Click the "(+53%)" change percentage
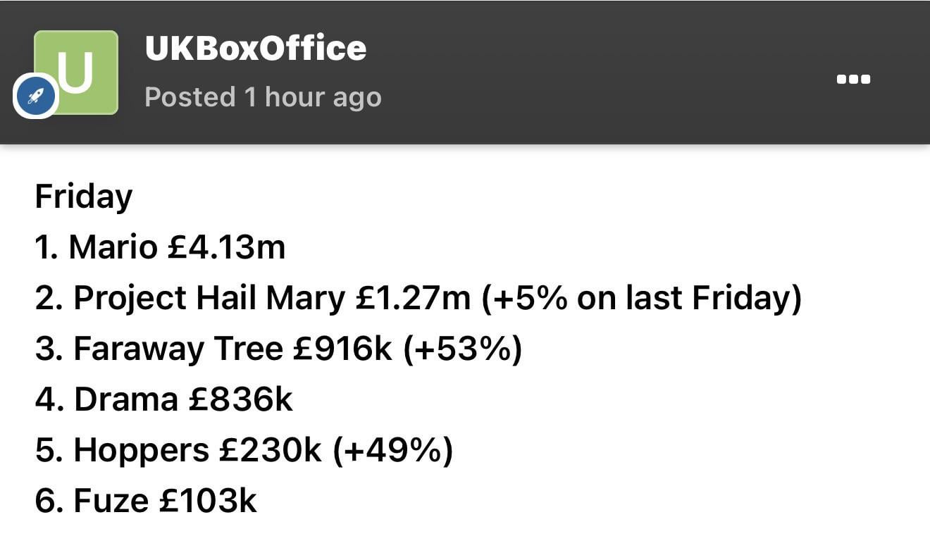Viewport: 930px width, 560px height. pyautogui.click(x=462, y=349)
